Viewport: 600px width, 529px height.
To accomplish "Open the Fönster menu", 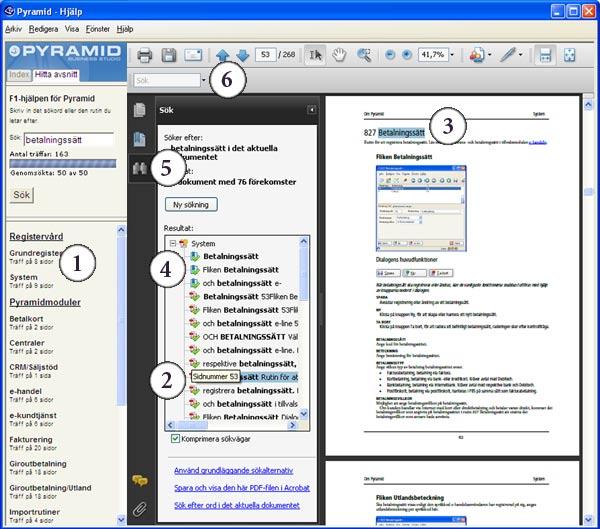I will point(98,29).
